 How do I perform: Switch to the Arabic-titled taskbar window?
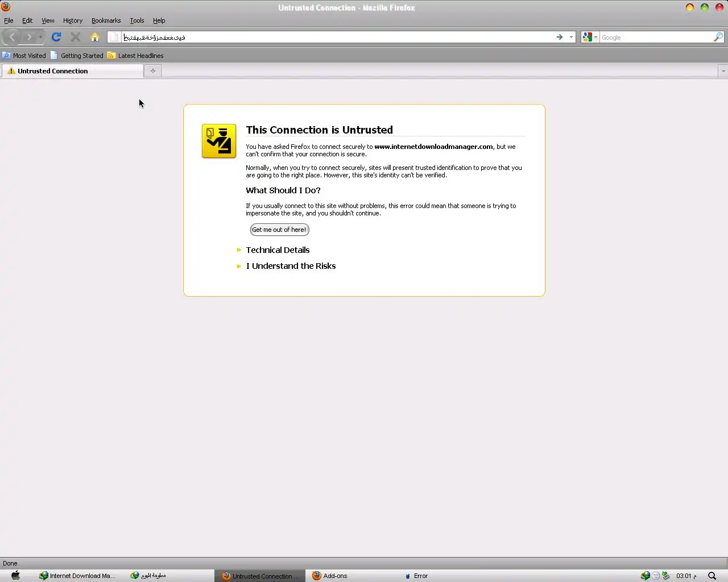148,576
